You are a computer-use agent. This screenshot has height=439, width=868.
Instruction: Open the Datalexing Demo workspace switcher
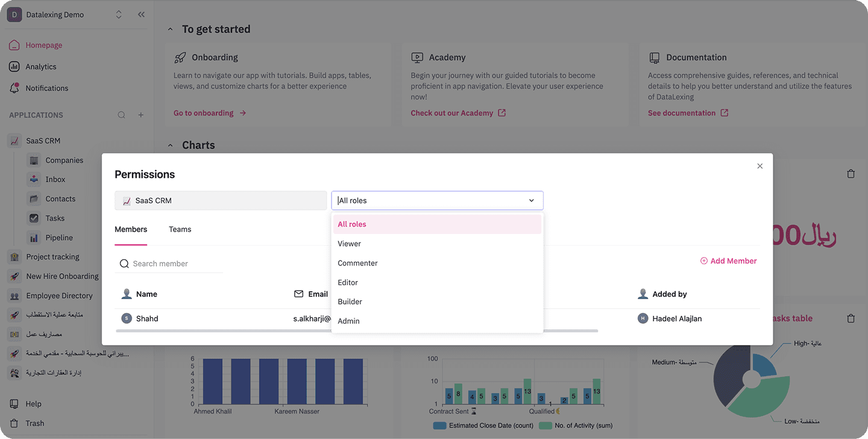tap(119, 14)
